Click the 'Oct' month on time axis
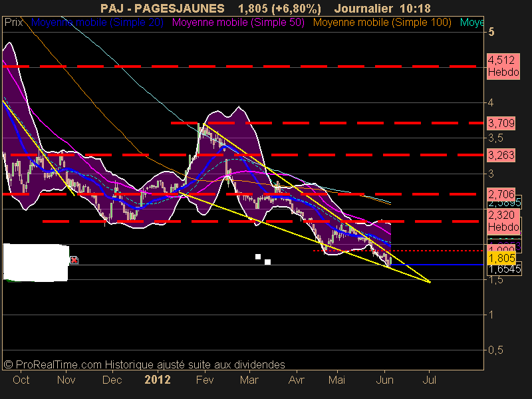The height and width of the screenshot is (399, 532). (x=21, y=379)
